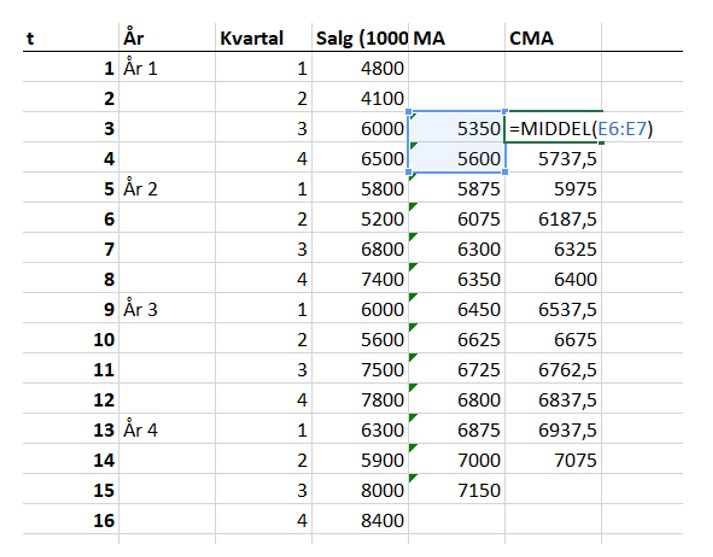Click the sales value 8400 cell
The image size is (713, 557).
point(360,521)
